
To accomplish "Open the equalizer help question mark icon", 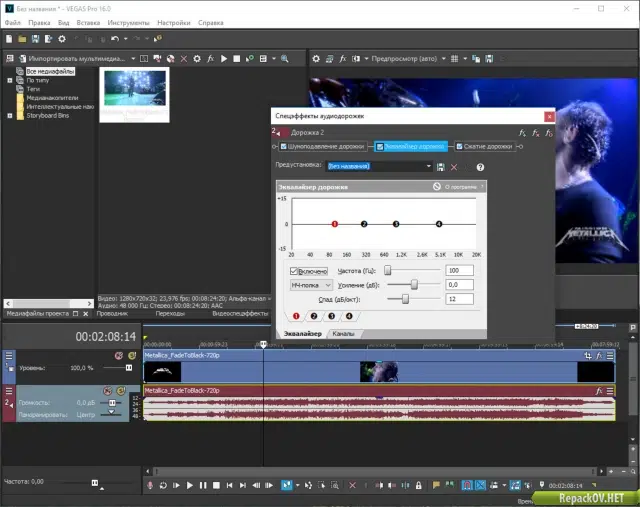I will point(480,167).
